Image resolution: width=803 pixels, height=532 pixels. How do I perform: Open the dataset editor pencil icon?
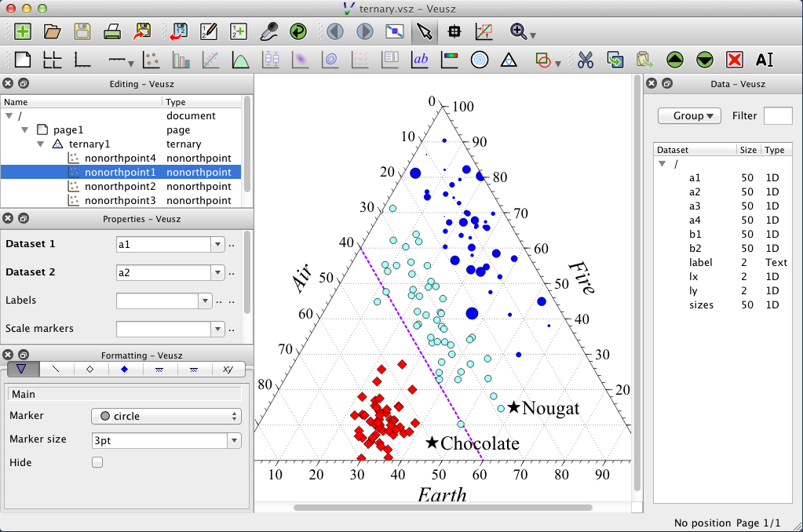point(209,31)
